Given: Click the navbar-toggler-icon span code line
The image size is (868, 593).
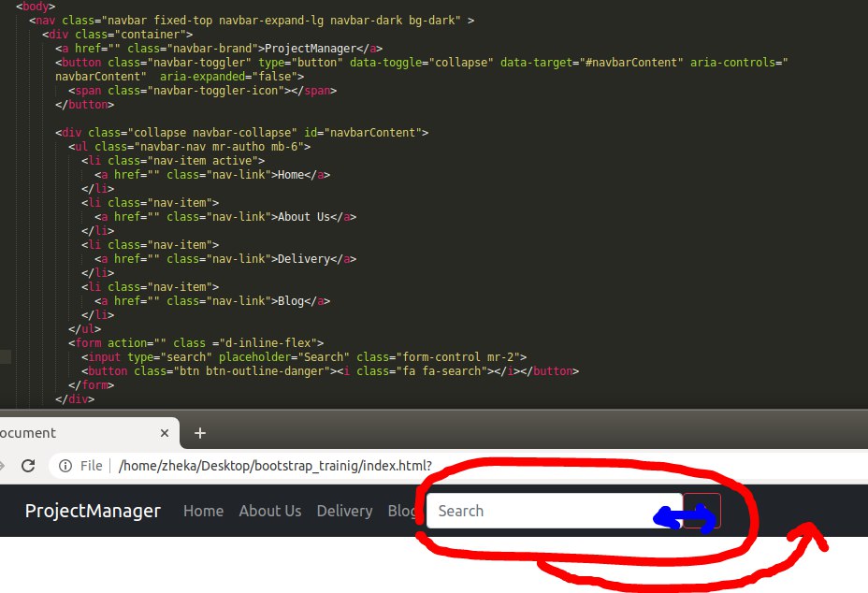Looking at the screenshot, I should (x=203, y=90).
